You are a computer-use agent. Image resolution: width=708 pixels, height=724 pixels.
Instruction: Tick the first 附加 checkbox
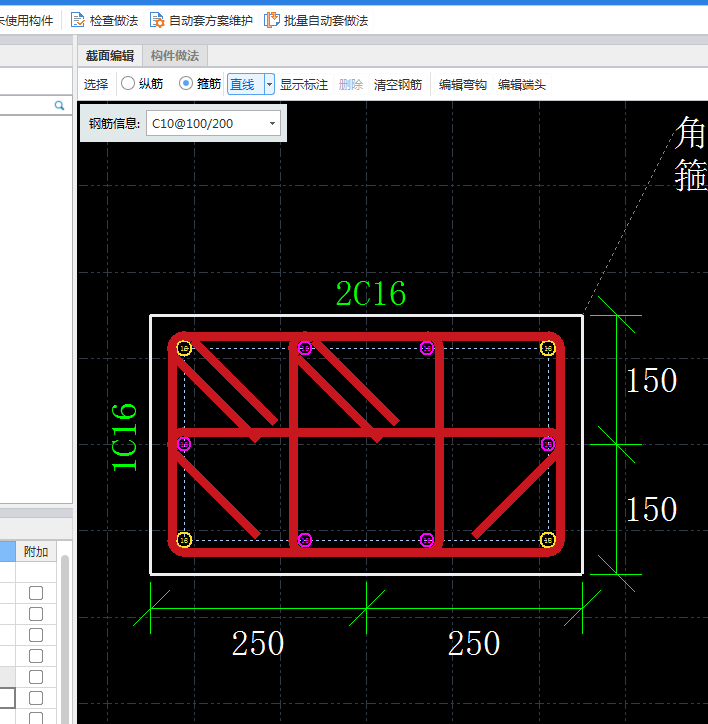click(36, 593)
